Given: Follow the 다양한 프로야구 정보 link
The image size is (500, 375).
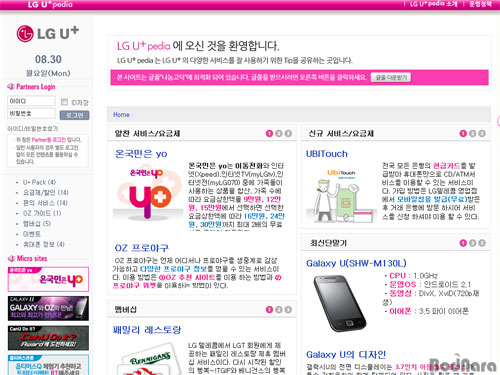Looking at the screenshot, I should (173, 269).
